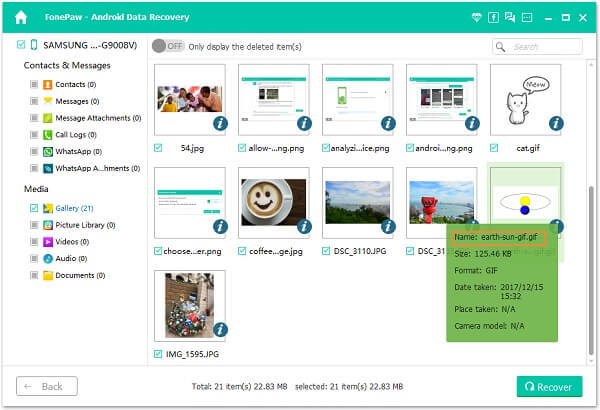The image size is (600, 410).
Task: Select Message Attachments (0) category
Action: (98, 118)
